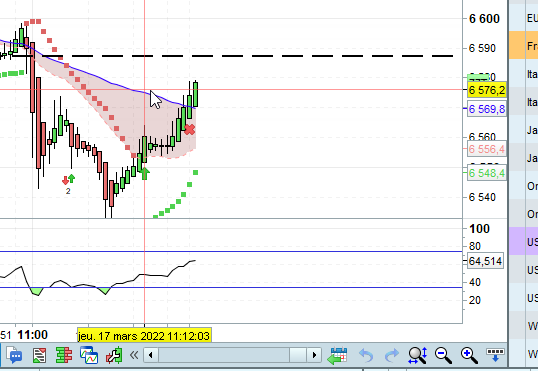Select the 64,514 indicator value label

point(486,261)
